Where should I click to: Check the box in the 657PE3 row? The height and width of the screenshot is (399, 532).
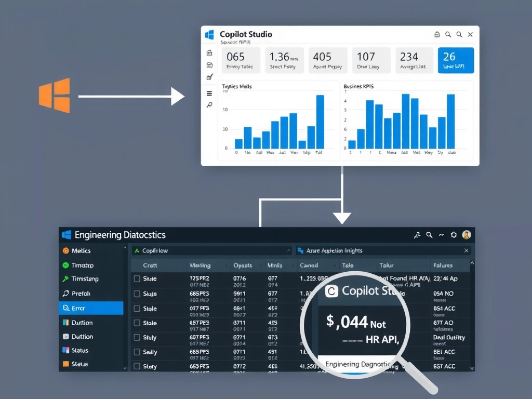coord(137,323)
